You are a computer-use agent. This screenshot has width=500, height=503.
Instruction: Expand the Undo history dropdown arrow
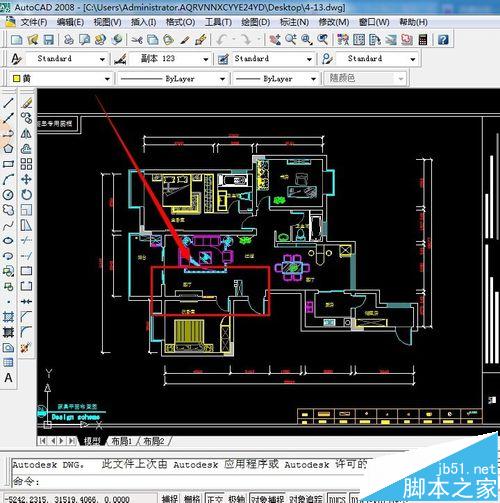pos(234,40)
